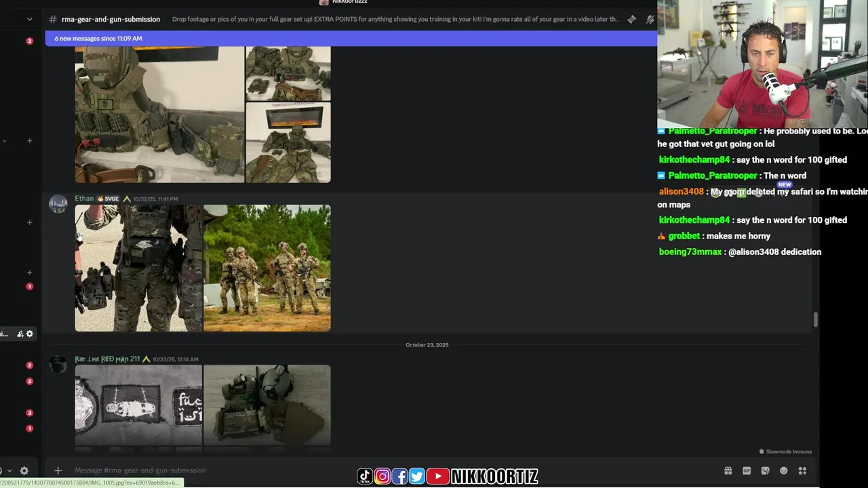This screenshot has height=488, width=868.
Task: Click the October 23, 2025 date divider label
Action: tap(427, 345)
